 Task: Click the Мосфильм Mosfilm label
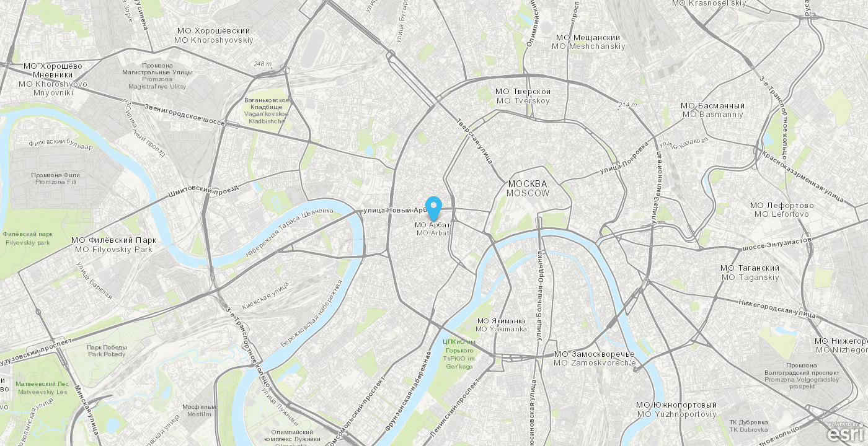(x=199, y=410)
